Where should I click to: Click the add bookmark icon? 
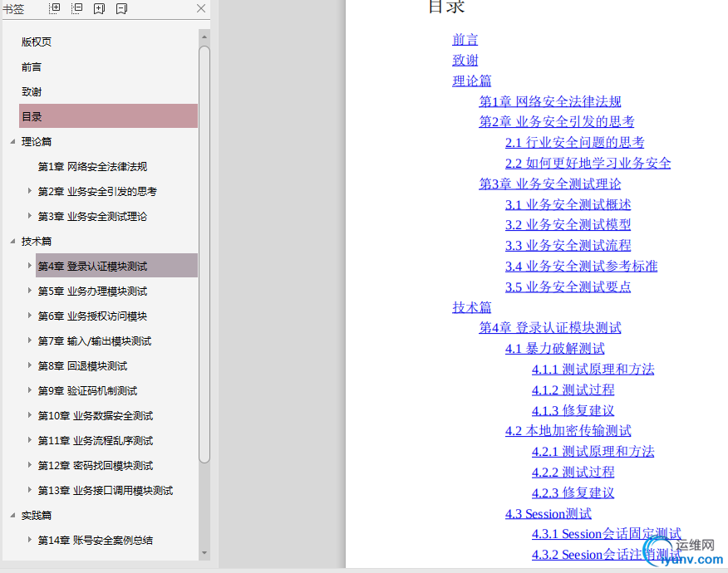99,8
